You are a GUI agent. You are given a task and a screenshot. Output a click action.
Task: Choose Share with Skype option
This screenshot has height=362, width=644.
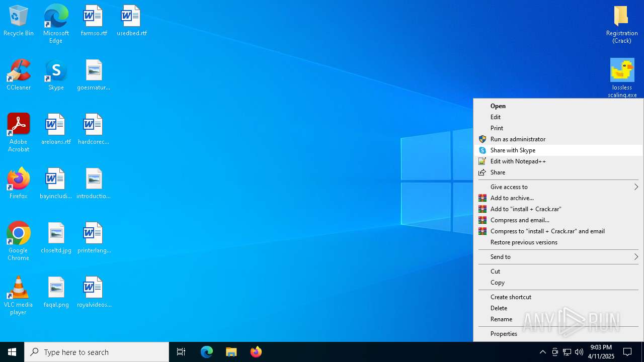click(x=558, y=150)
